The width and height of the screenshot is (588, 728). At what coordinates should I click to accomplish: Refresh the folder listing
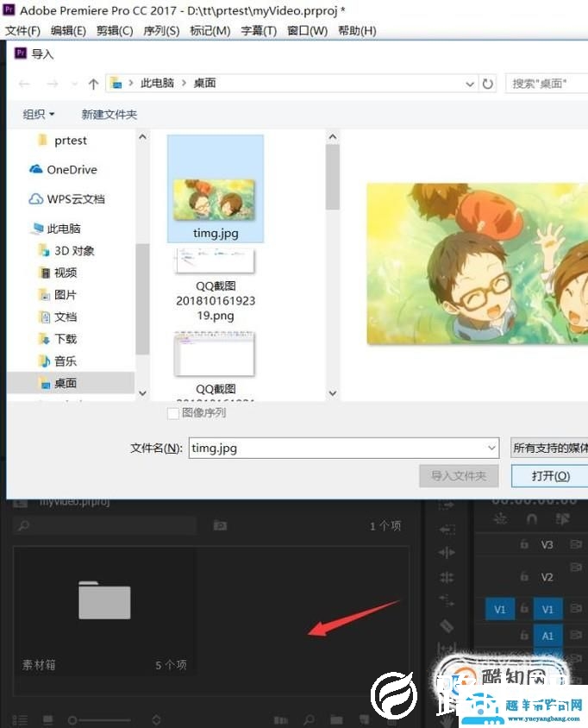pyautogui.click(x=487, y=84)
